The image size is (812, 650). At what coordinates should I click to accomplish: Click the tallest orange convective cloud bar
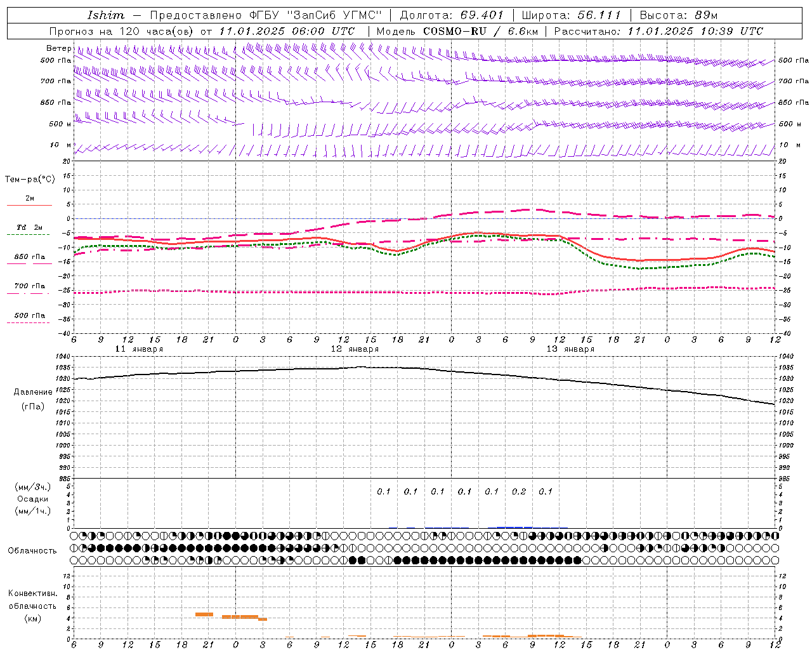[x=204, y=614]
